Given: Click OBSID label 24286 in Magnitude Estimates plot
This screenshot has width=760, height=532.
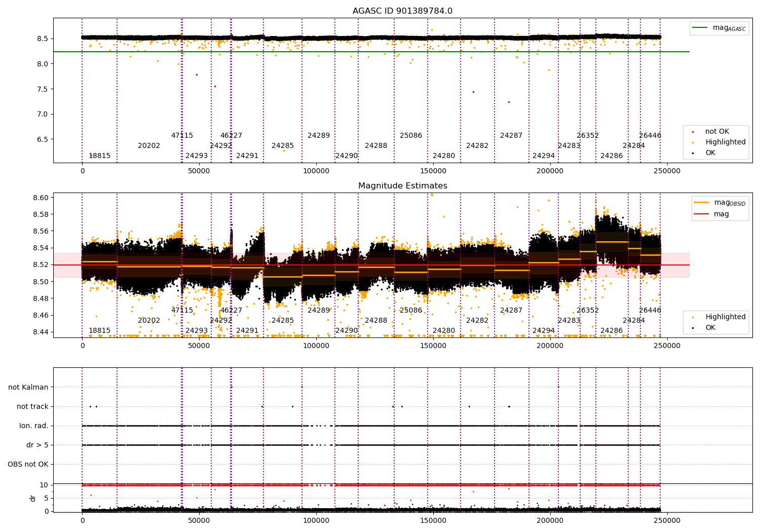Looking at the screenshot, I should coord(612,331).
